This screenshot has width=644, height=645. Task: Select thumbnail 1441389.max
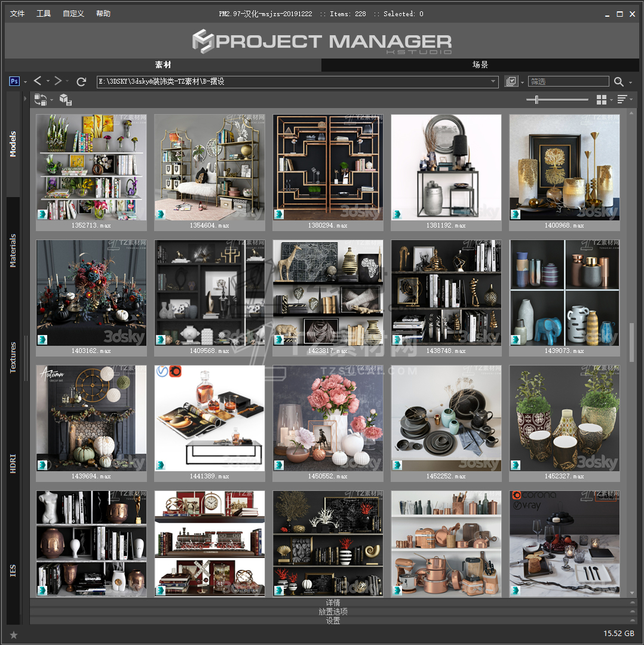[210, 423]
